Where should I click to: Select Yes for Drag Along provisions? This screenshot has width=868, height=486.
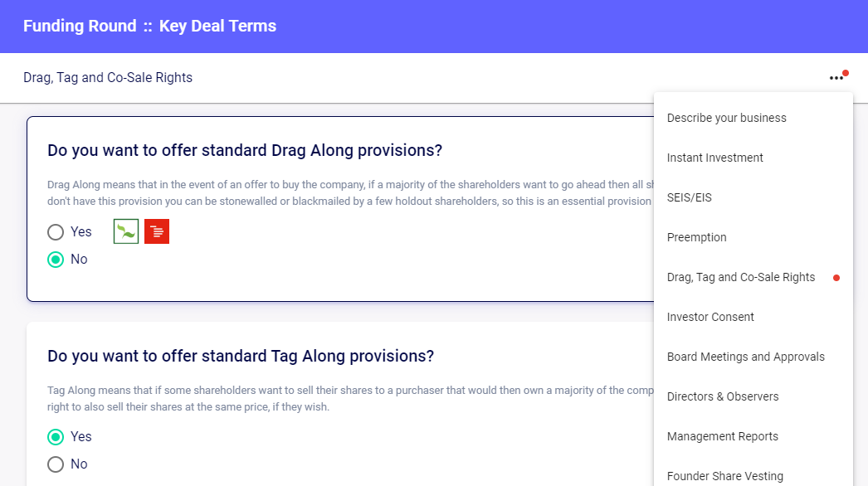[56, 232]
